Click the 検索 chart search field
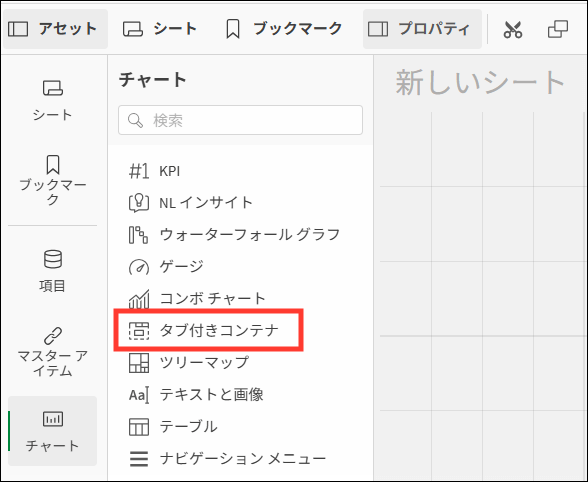The height and width of the screenshot is (482, 588). (x=240, y=120)
